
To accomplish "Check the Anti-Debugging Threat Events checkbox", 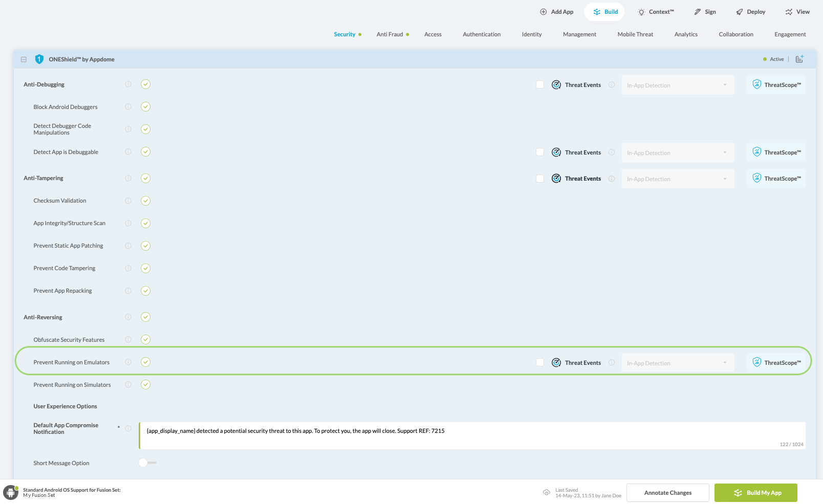I will (540, 85).
